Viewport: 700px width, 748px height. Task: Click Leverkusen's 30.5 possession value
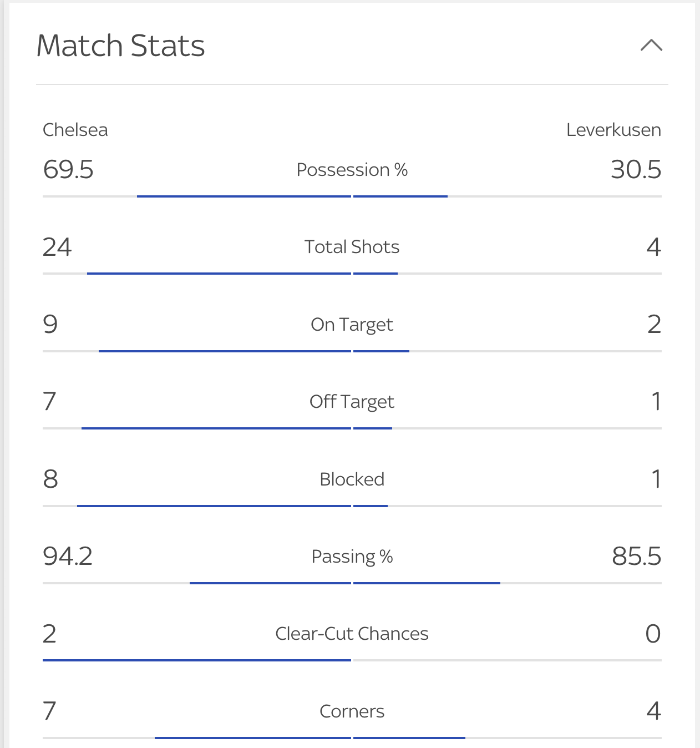636,169
